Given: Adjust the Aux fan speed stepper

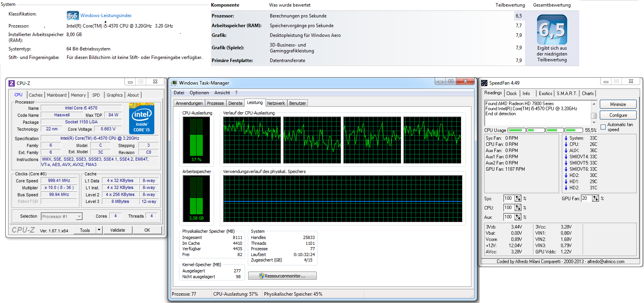Looking at the screenshot, I should [x=518, y=217].
